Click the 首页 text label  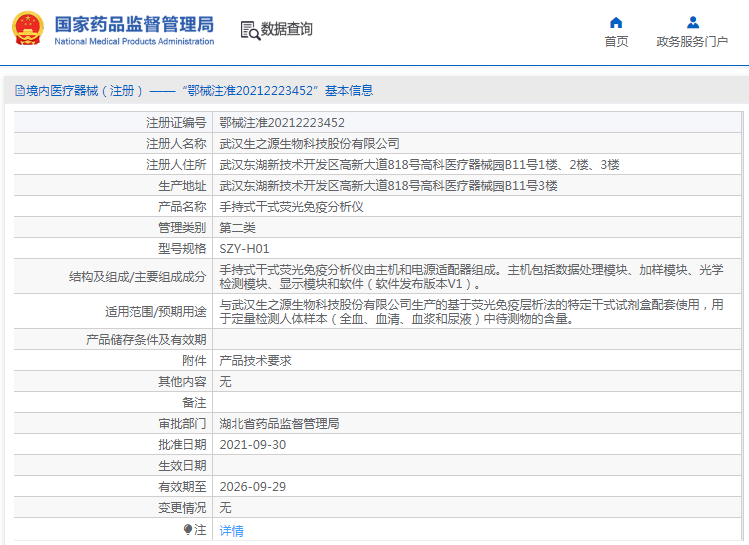pos(616,42)
